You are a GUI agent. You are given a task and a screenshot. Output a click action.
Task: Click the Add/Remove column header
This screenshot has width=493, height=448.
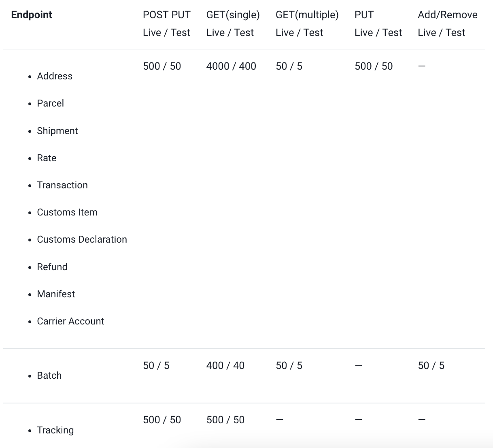click(x=448, y=15)
